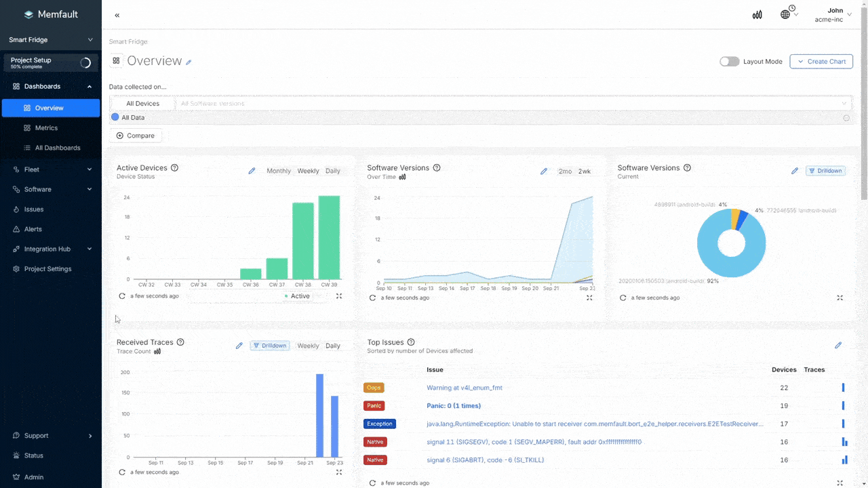
Task: Click the blue All Data color dot
Action: 115,117
